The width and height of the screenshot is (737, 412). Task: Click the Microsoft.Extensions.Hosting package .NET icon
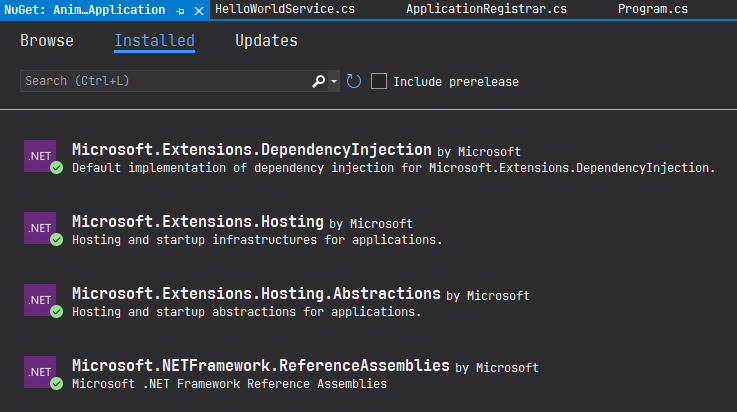pos(40,228)
